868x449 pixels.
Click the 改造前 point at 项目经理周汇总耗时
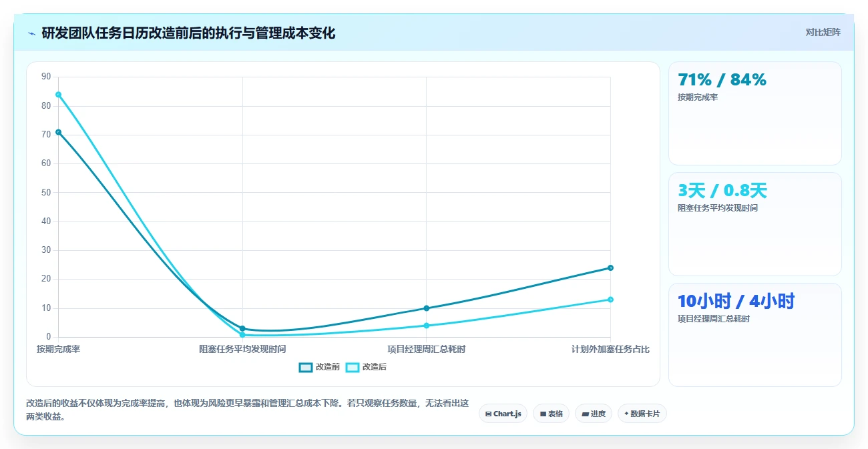coord(427,308)
